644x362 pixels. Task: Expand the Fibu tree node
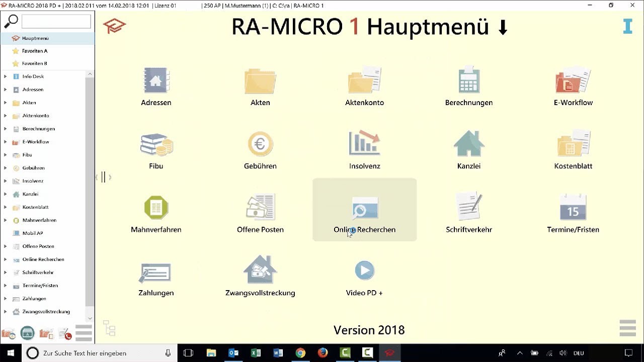tap(5, 155)
